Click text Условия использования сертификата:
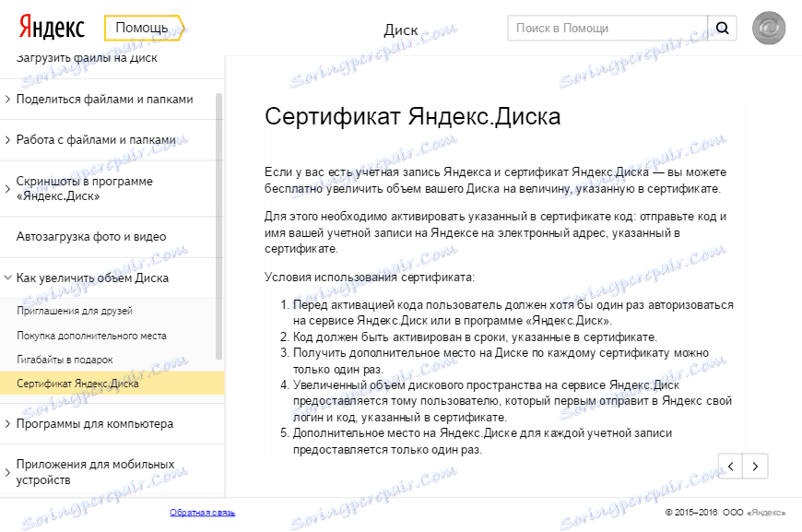Viewport: 802px width, 532px height. (370, 278)
